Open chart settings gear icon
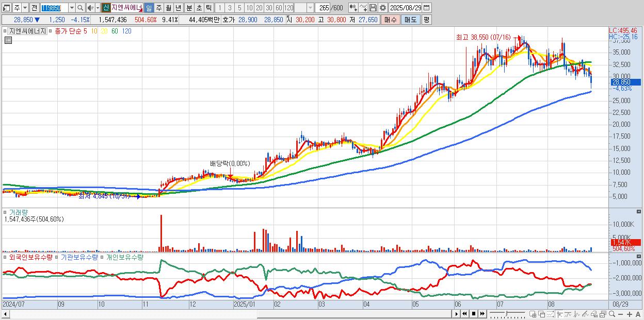Screen dimensions: 644x320 tap(383, 8)
